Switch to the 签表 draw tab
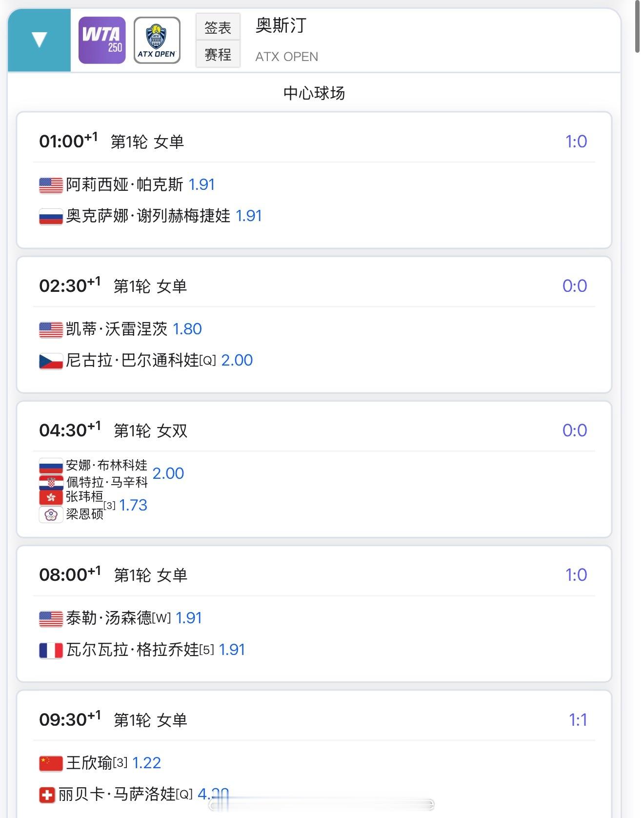This screenshot has width=644, height=818. [x=218, y=27]
